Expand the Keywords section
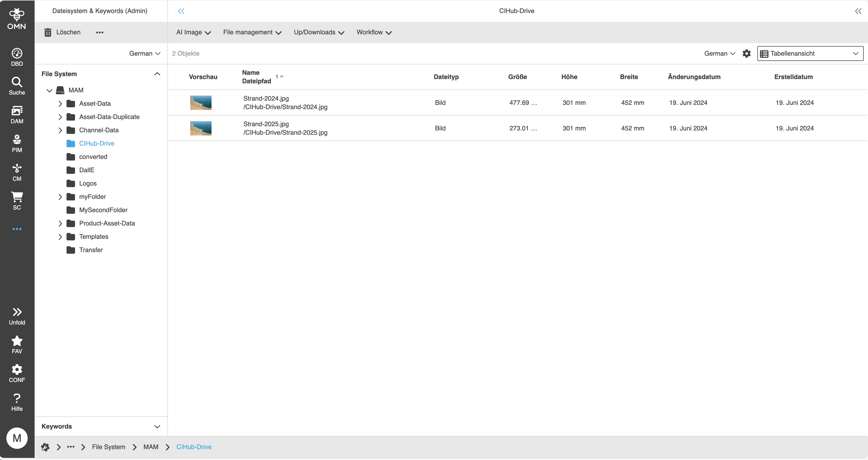This screenshot has height=460, width=868. 157,426
